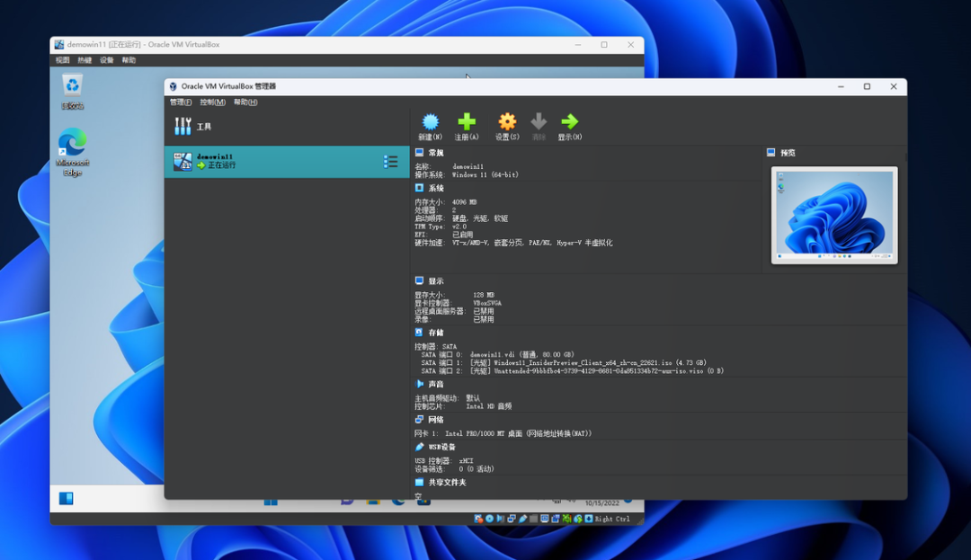This screenshot has width=971, height=560.
Task: Click the 显示 section title link
Action: 436,281
